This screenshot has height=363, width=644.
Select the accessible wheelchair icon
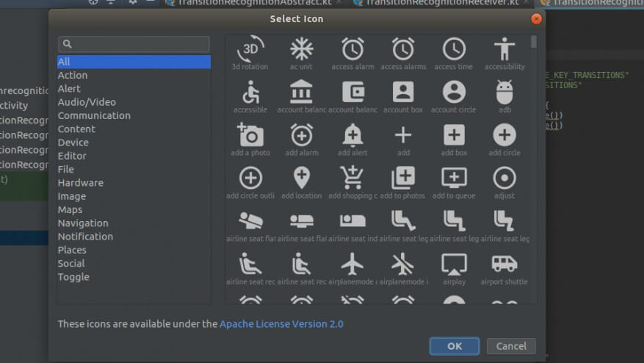(x=250, y=92)
